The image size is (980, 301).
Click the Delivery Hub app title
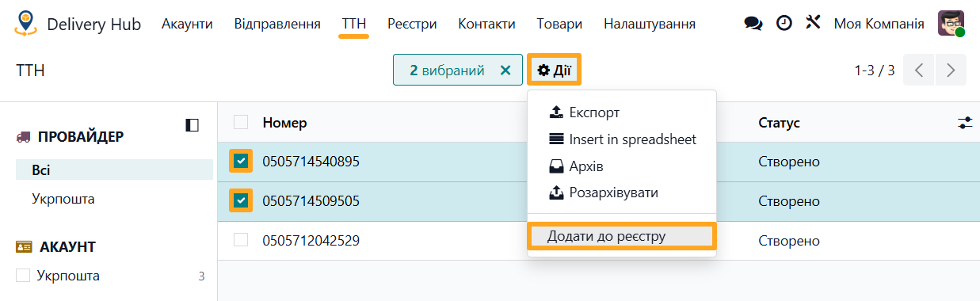click(93, 25)
